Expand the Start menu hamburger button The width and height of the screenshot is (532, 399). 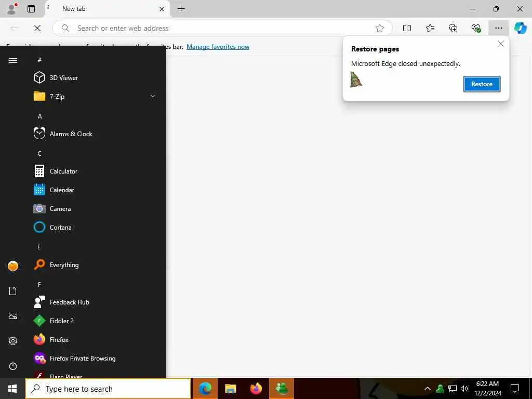click(x=13, y=60)
